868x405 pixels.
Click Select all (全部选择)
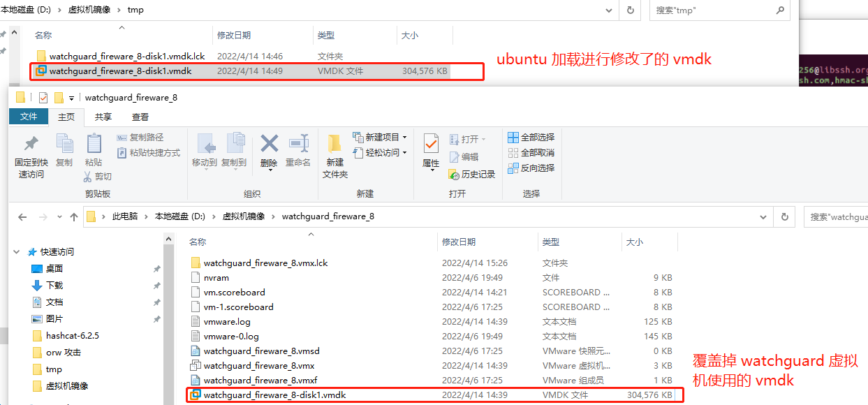pos(531,137)
